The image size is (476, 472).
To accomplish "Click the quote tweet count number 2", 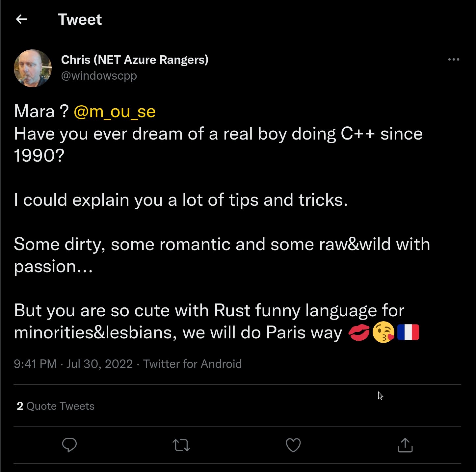I will click(20, 406).
